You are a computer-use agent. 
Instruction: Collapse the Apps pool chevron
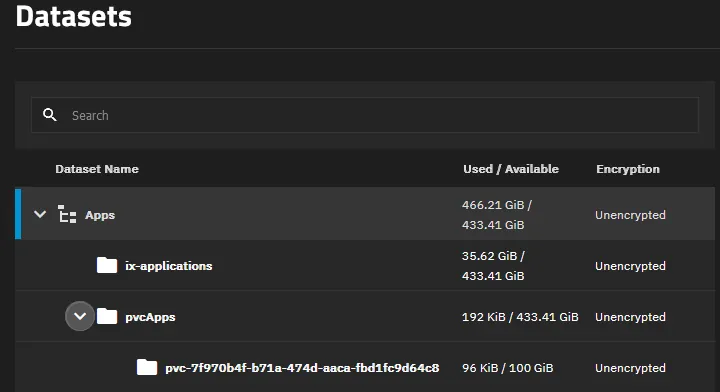(x=40, y=214)
